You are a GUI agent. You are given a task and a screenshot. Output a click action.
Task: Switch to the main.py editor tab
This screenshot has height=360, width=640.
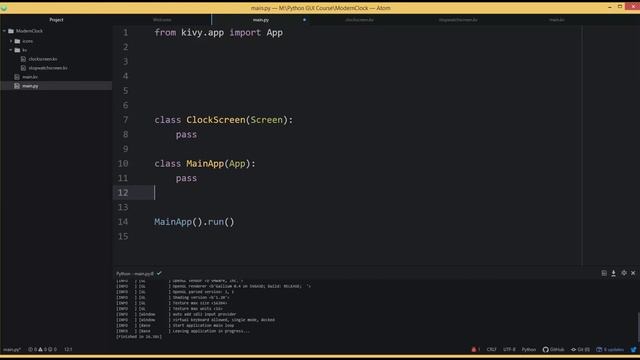coord(260,20)
